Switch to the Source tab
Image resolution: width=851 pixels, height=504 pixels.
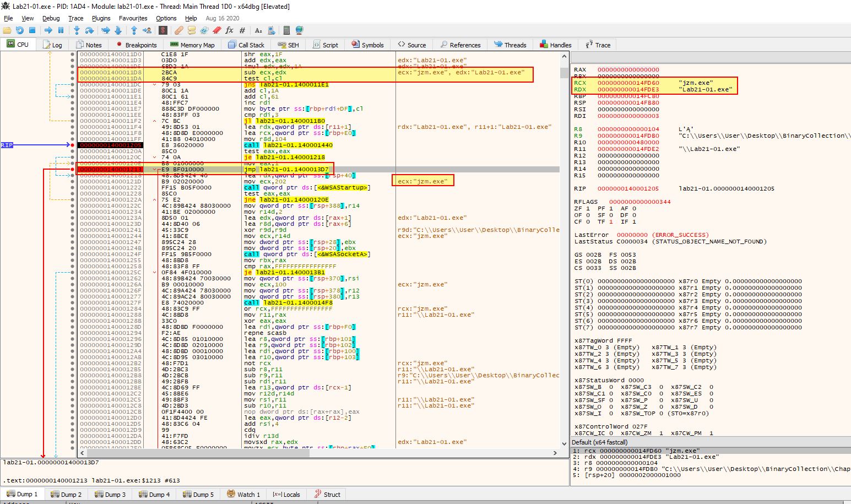411,45
